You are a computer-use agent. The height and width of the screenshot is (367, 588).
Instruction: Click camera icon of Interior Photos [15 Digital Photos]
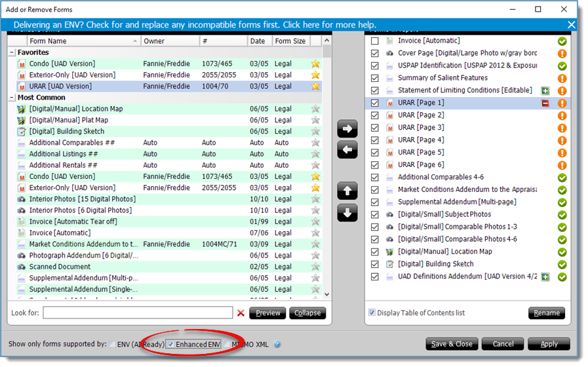pyautogui.click(x=22, y=199)
